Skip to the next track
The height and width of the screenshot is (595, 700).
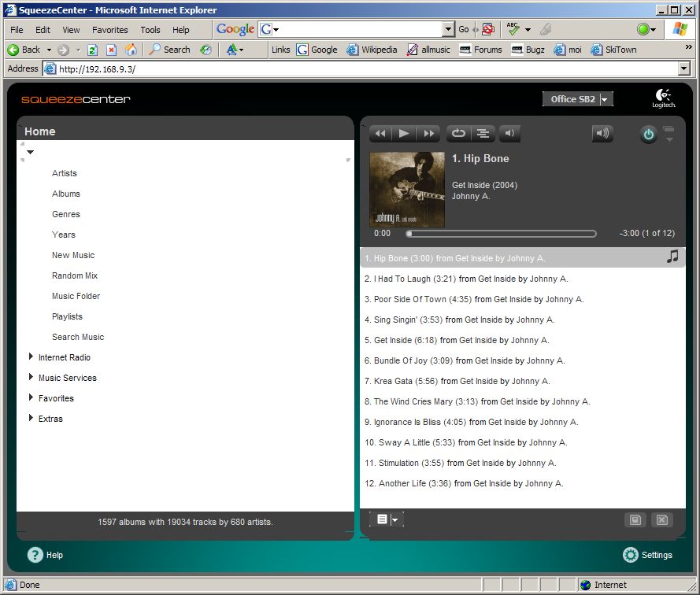428,134
